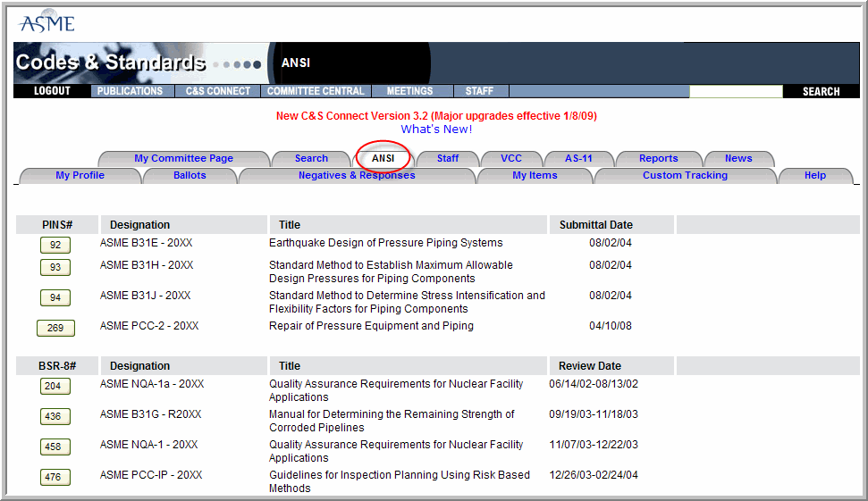Click PINS number 92 button
The image size is (868, 501).
(55, 245)
